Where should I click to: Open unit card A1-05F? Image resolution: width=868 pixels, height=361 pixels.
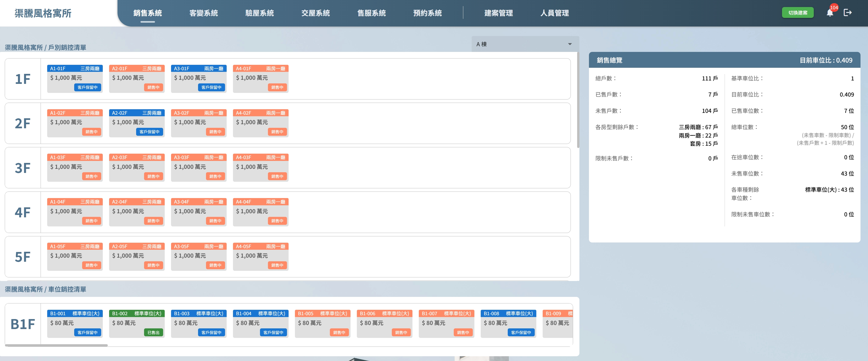coord(75,256)
